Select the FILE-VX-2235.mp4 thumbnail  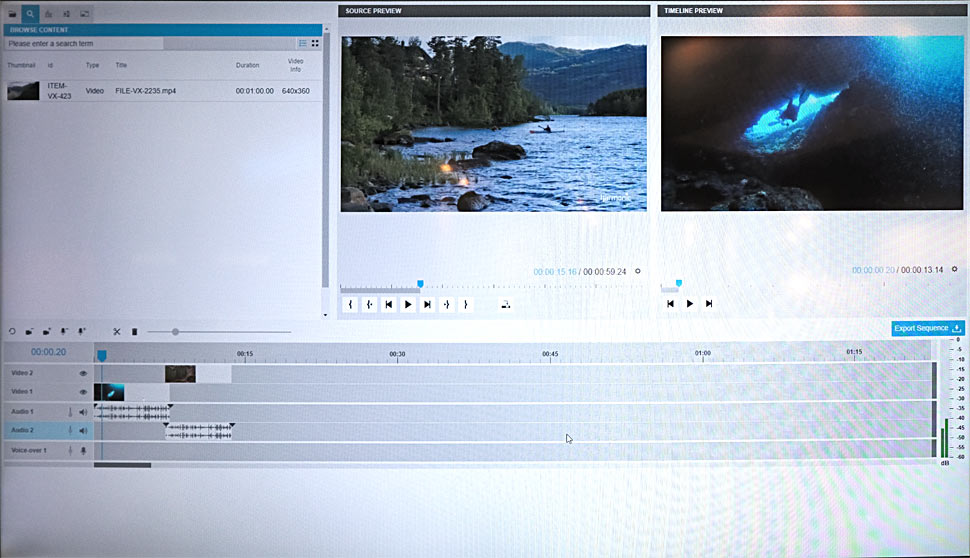point(23,91)
